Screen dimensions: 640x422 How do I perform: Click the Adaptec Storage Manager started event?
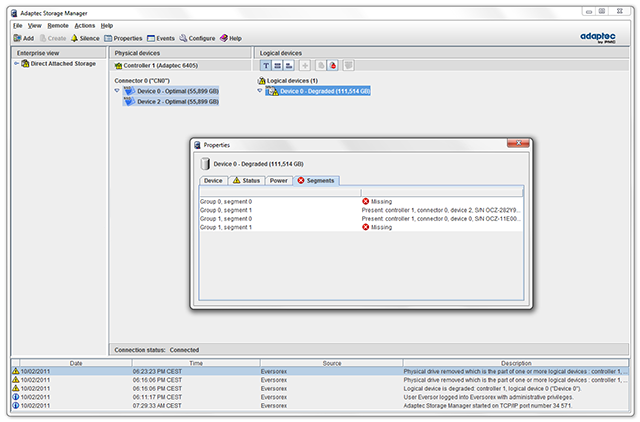488,406
